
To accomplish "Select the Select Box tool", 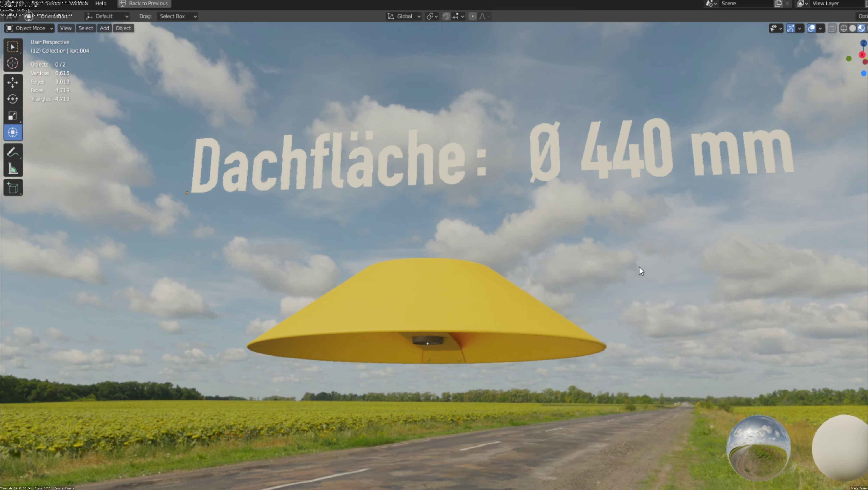I will (13, 47).
